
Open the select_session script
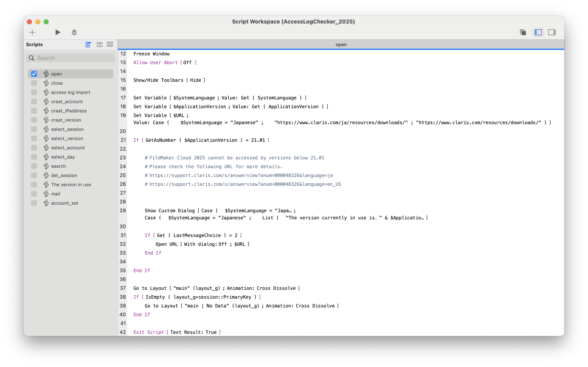[x=67, y=129]
